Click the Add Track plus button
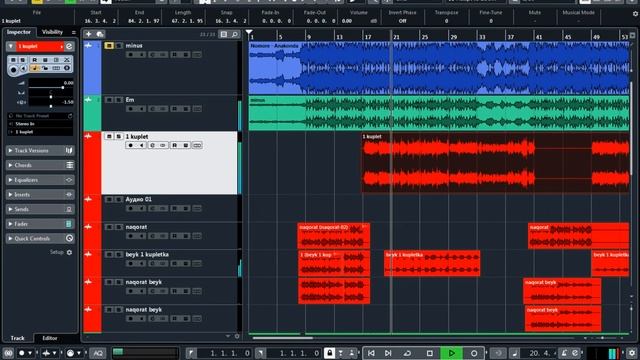This screenshot has height=360, width=640. click(89, 34)
